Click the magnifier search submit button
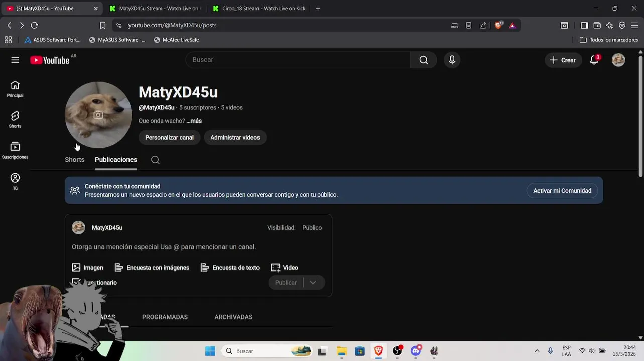 (424, 60)
